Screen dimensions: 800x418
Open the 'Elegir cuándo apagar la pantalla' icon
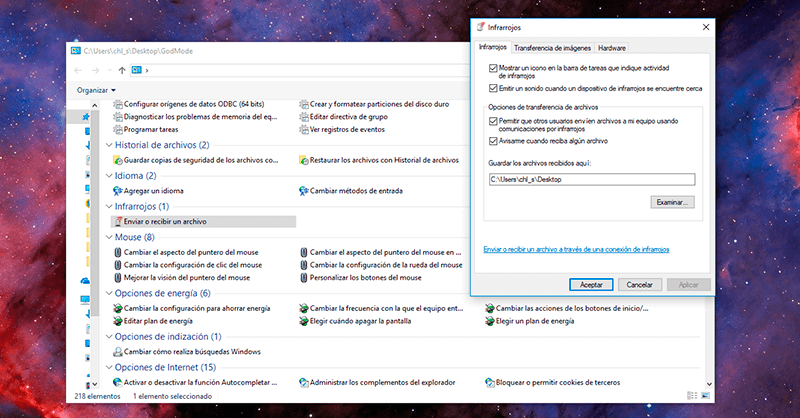click(304, 321)
